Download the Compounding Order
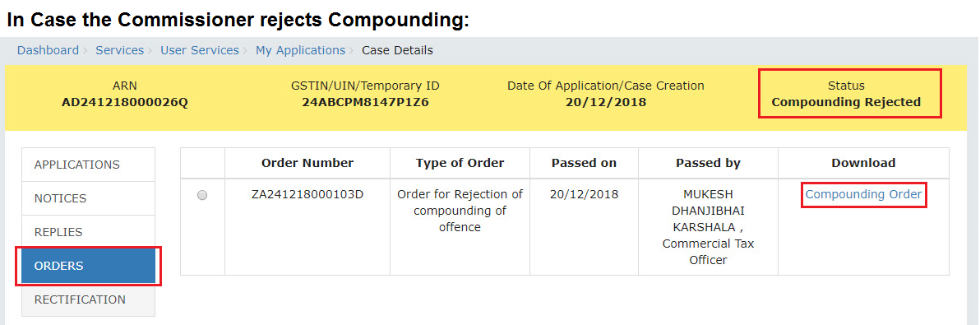980x325 pixels. 863,194
